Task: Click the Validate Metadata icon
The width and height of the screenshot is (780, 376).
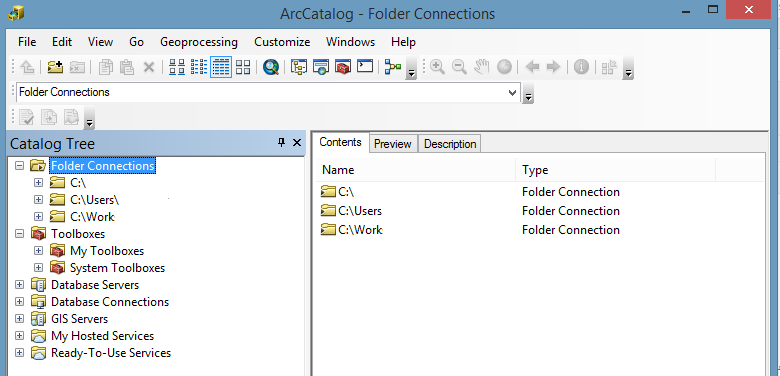Action: [26, 117]
